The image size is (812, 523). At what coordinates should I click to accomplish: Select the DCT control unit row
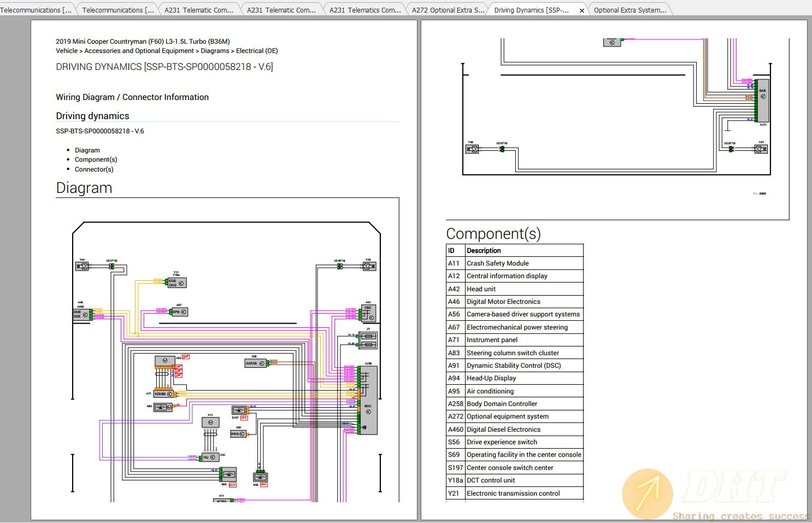[x=515, y=480]
